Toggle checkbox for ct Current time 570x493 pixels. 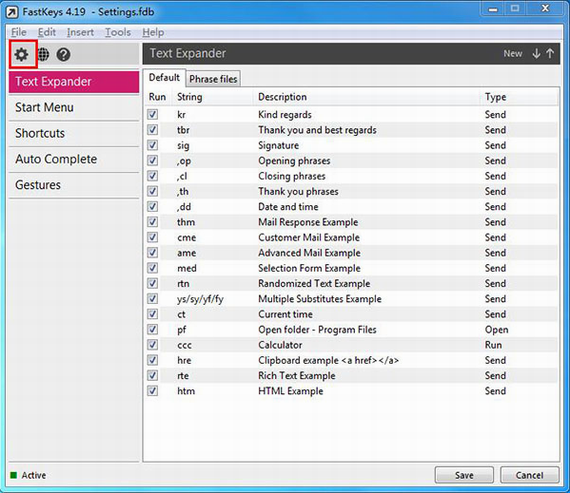pyautogui.click(x=152, y=314)
